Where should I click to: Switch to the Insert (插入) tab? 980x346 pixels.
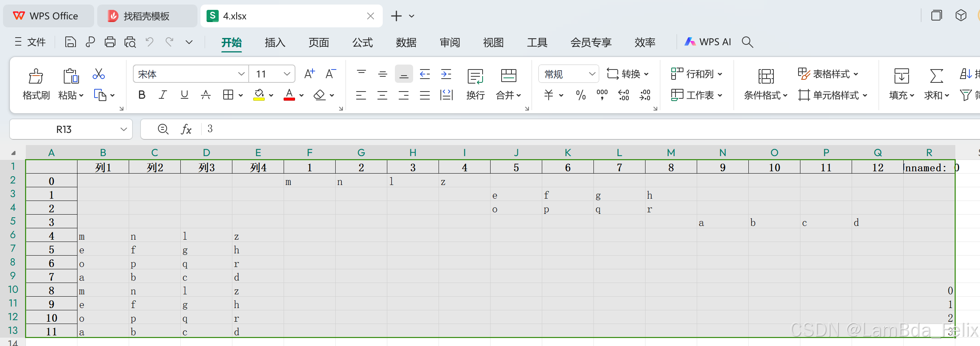275,42
